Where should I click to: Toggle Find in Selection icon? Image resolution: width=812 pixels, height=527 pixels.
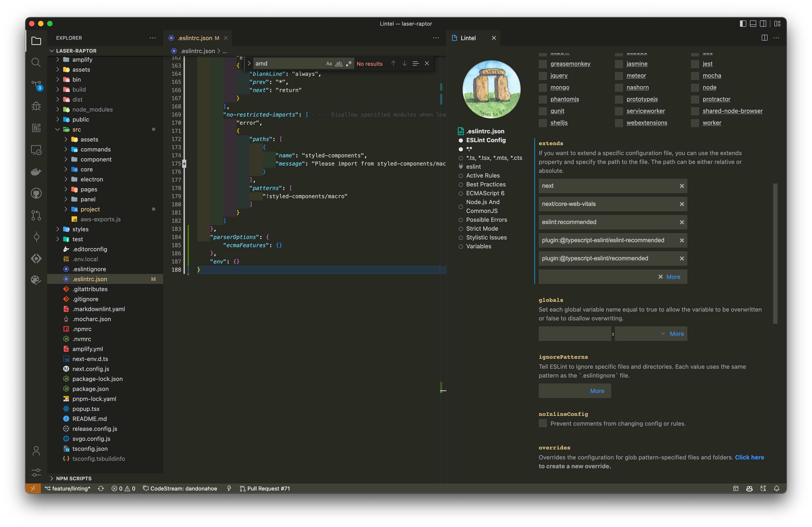pos(416,63)
